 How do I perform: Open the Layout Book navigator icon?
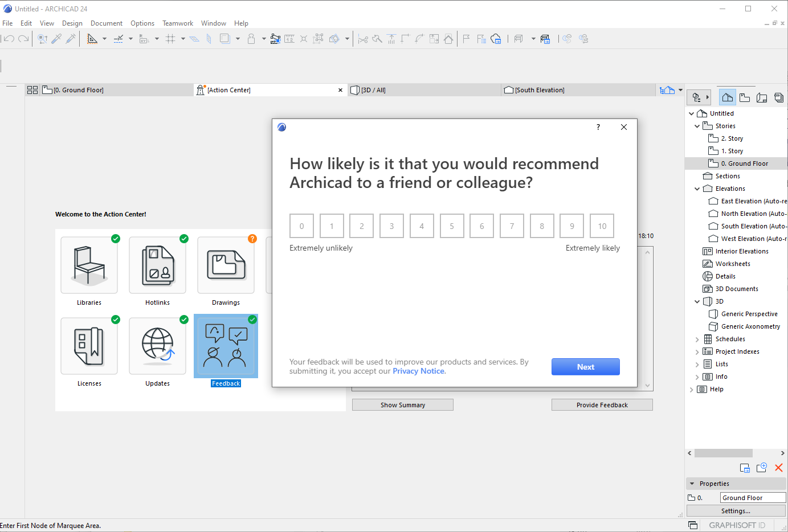click(x=762, y=97)
